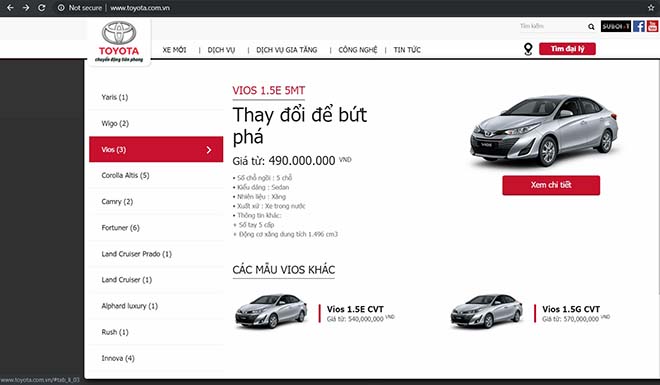Bookmark this page with the star icon
This screenshot has height=385, width=660.
(651, 8)
